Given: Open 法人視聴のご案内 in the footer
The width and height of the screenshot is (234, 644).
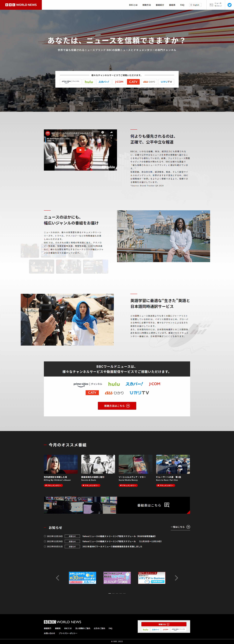Looking at the screenshot, I should pyautogui.click(x=83, y=628).
